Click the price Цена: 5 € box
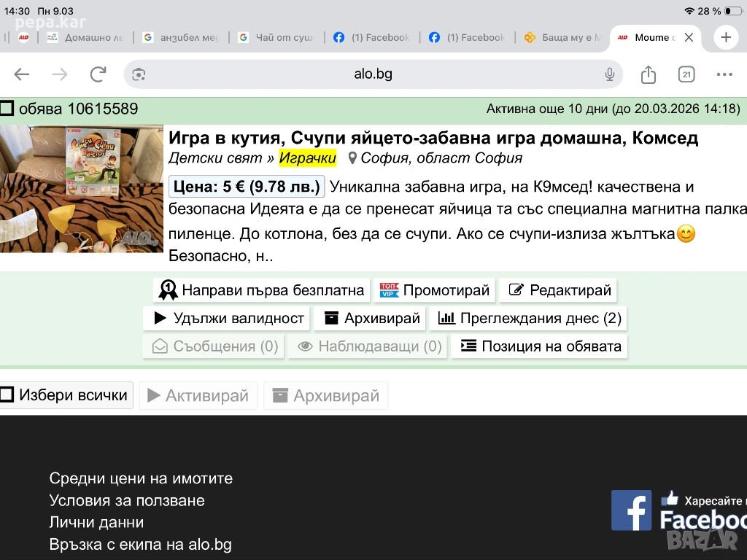This screenshot has width=747, height=560. click(x=247, y=187)
